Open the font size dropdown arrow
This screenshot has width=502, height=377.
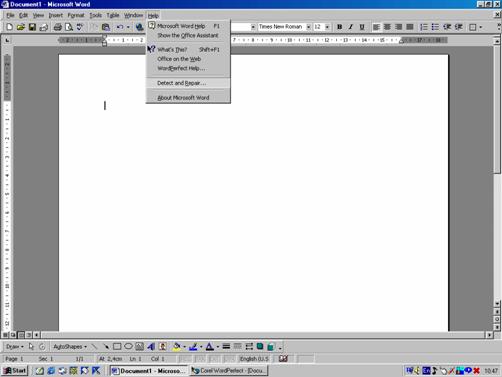tap(327, 27)
